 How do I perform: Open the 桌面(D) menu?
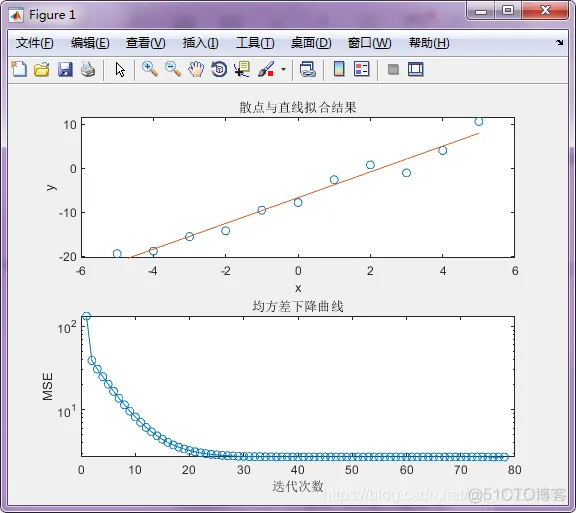click(311, 43)
